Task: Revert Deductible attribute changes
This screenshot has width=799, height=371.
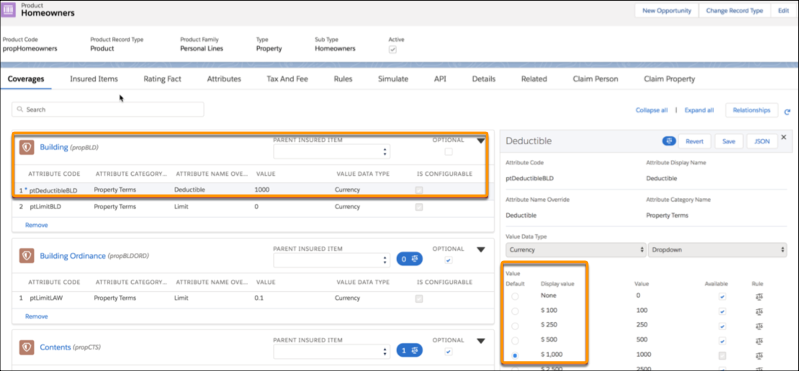Action: point(694,141)
